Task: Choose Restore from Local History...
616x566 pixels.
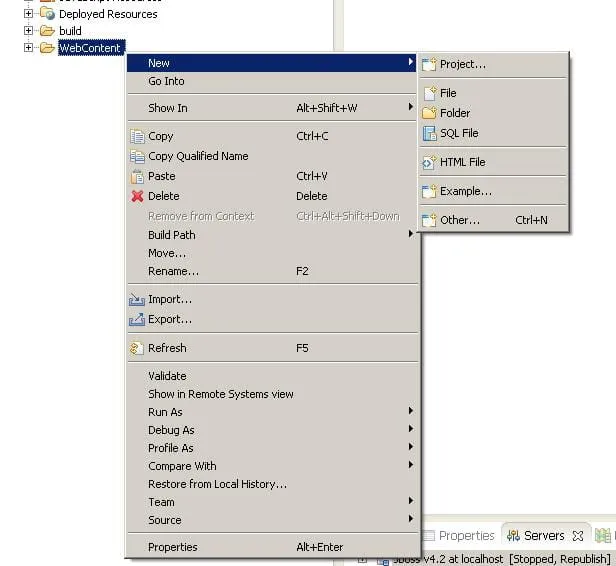Action: coord(271,484)
